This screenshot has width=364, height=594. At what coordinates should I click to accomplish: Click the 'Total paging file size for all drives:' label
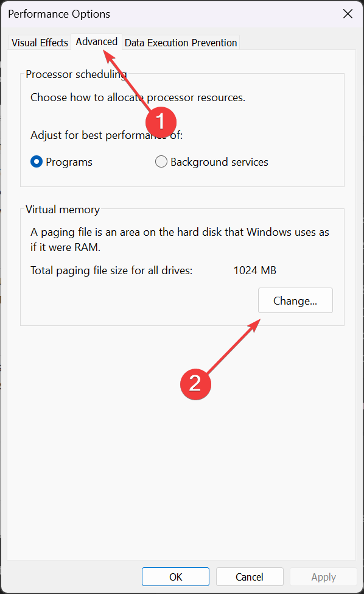point(111,270)
